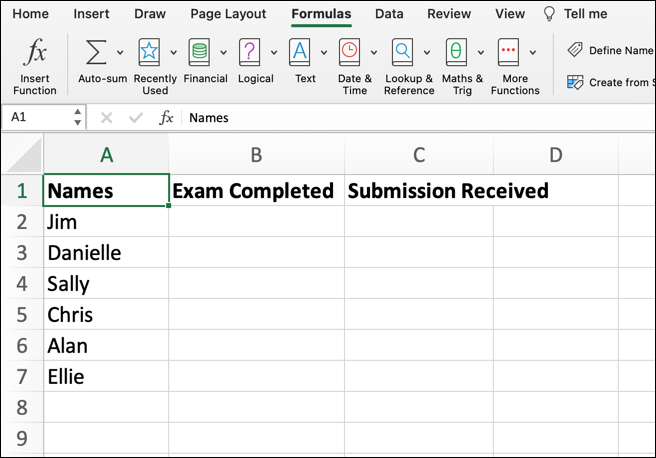Select row 1 header
Image resolution: width=656 pixels, height=458 pixels.
coord(22,191)
